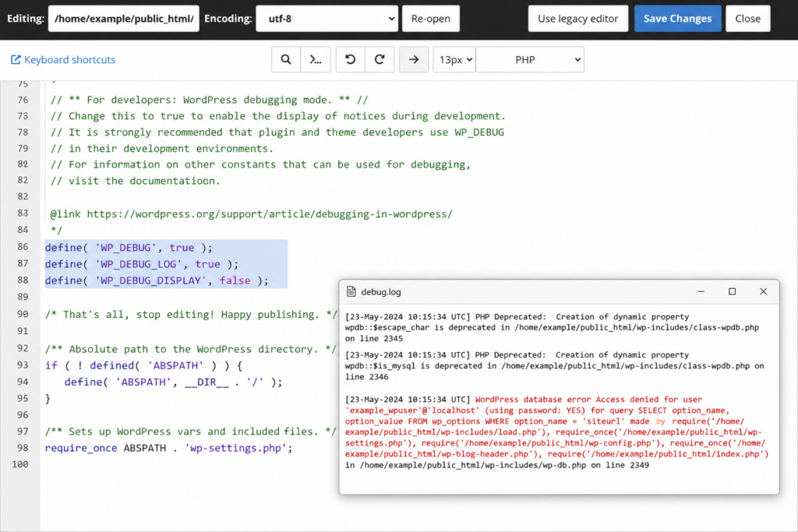Click the Editing file path field

pos(124,19)
